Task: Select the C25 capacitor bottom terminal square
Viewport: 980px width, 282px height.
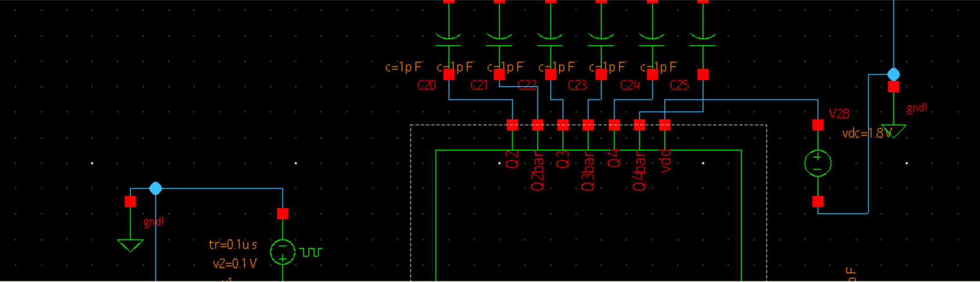Action: [703, 74]
